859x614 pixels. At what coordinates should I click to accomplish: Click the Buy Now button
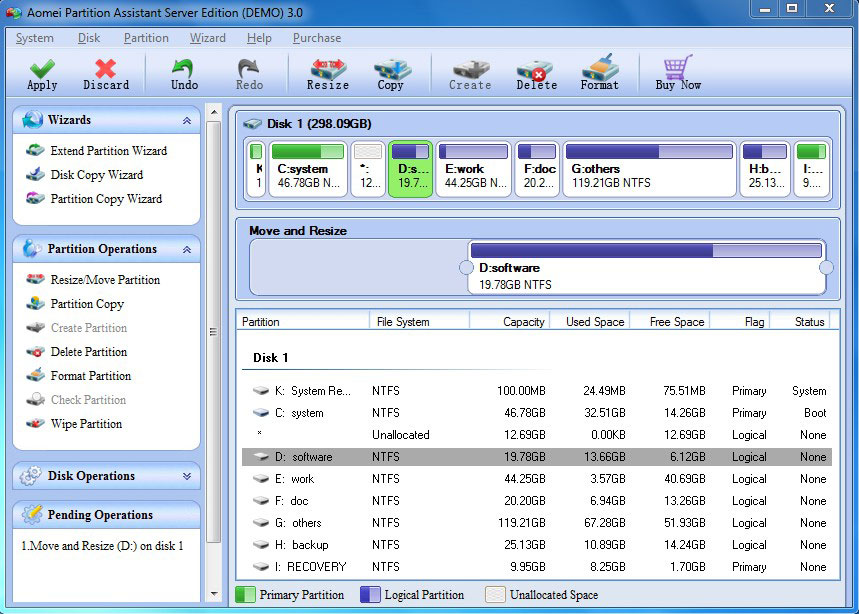pyautogui.click(x=676, y=72)
